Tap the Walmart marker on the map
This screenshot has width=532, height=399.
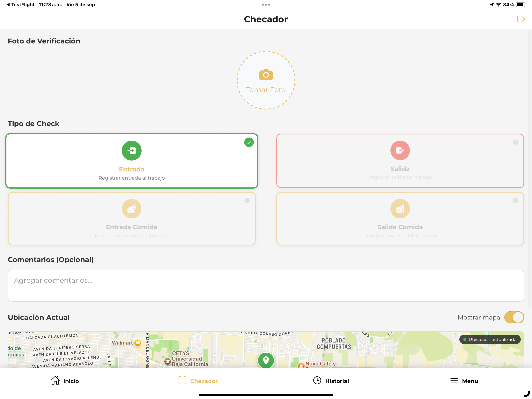coord(137,343)
